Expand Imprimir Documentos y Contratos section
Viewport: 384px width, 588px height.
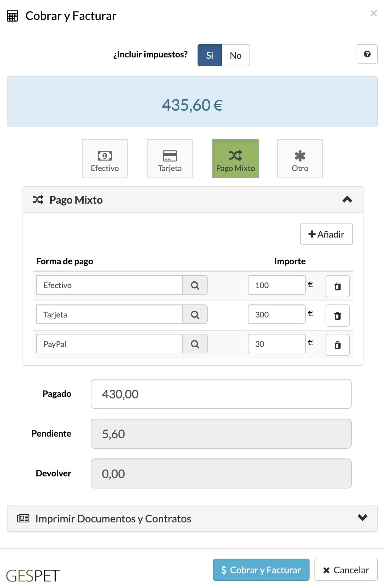[192, 518]
